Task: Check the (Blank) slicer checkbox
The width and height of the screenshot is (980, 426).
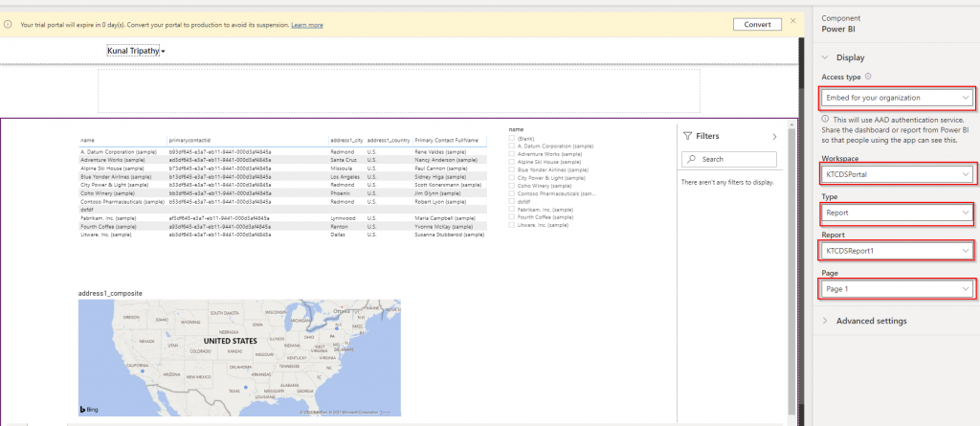Action: (x=512, y=138)
